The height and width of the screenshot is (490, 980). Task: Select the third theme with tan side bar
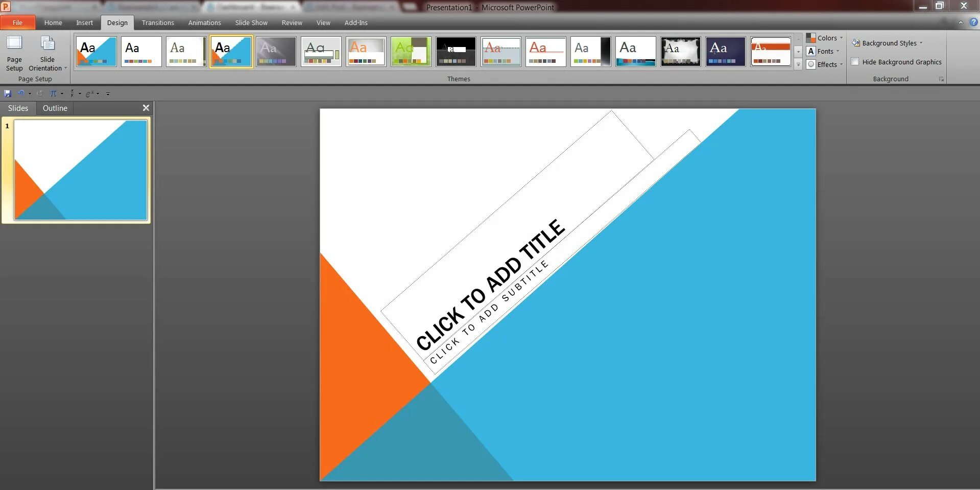[186, 52]
